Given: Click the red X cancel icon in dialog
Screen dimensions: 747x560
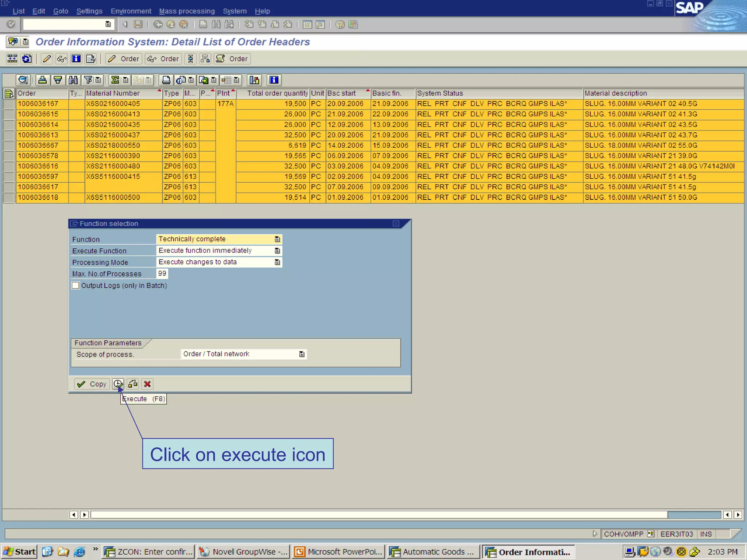Looking at the screenshot, I should pos(147,384).
